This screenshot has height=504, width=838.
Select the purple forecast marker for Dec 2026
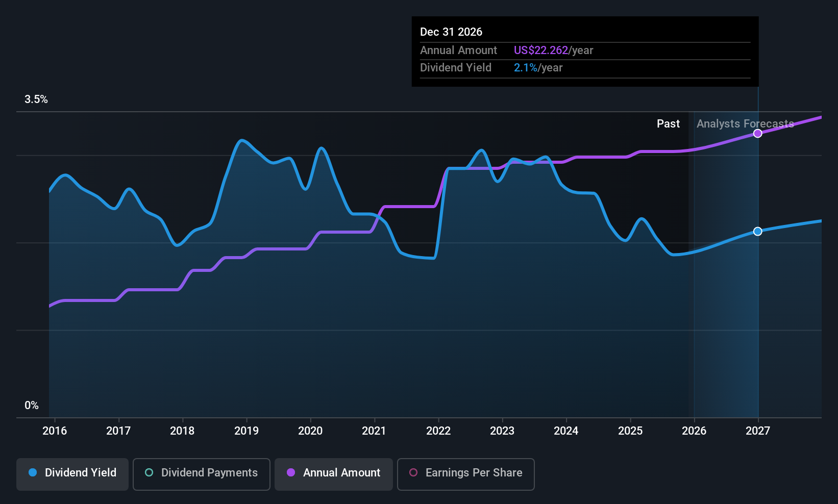[757, 133]
